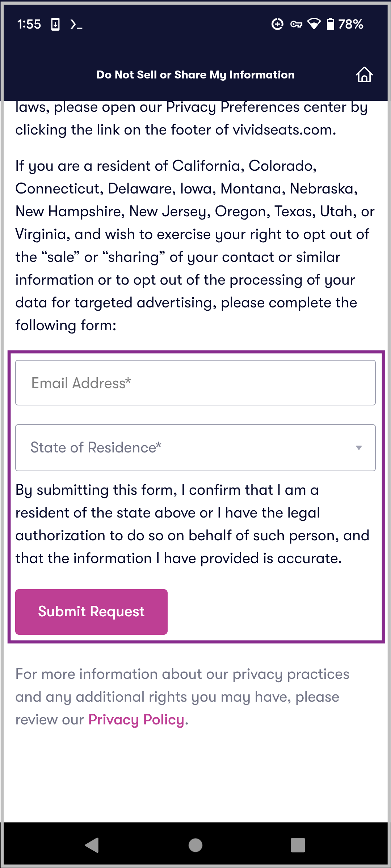
Task: Click the Submit Request button
Action: pos(91,612)
